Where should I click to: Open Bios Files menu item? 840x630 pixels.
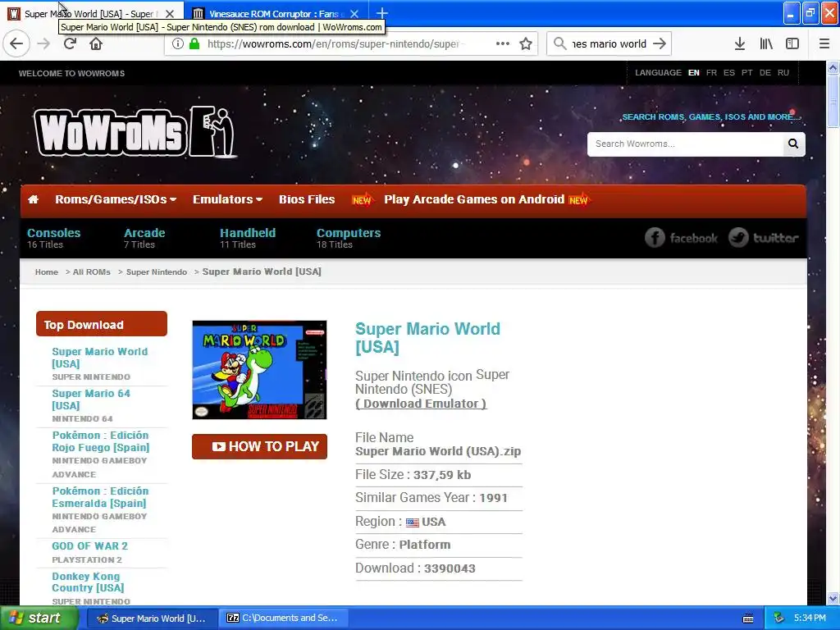tap(307, 199)
